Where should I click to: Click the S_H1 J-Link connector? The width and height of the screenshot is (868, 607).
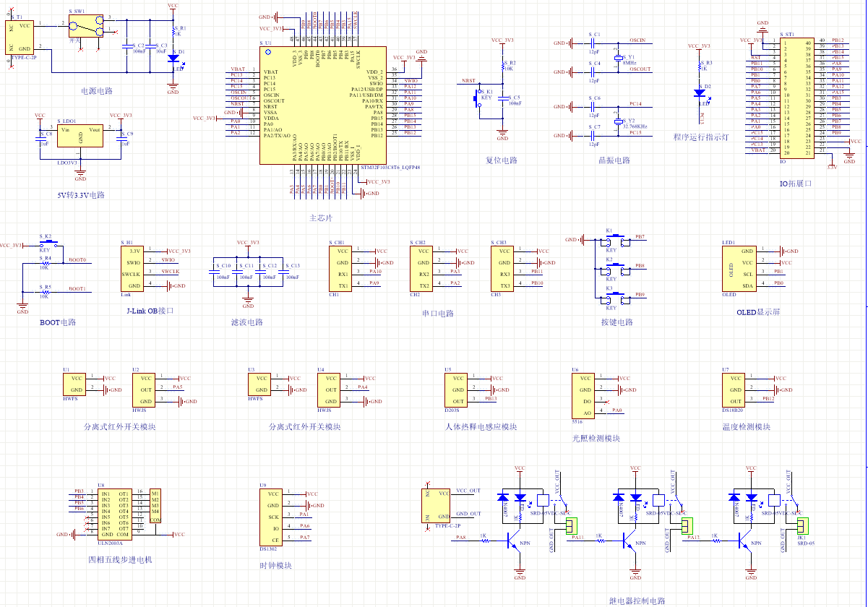click(134, 268)
